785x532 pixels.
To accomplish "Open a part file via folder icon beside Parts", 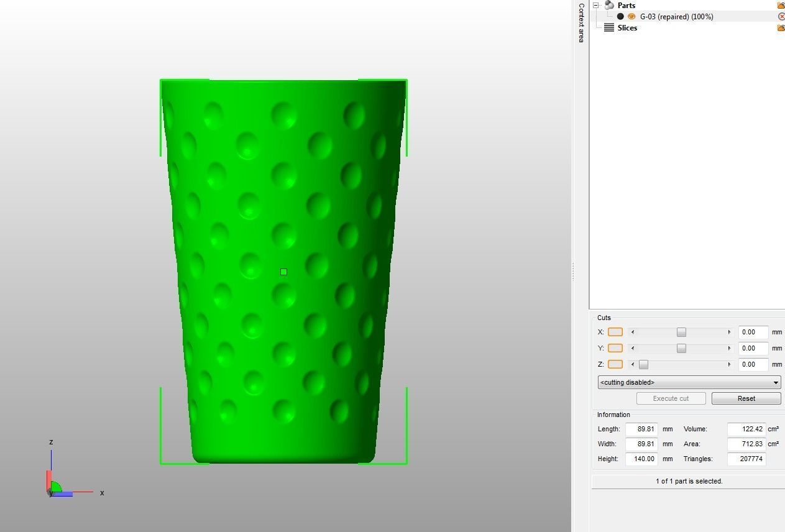I will point(781,5).
